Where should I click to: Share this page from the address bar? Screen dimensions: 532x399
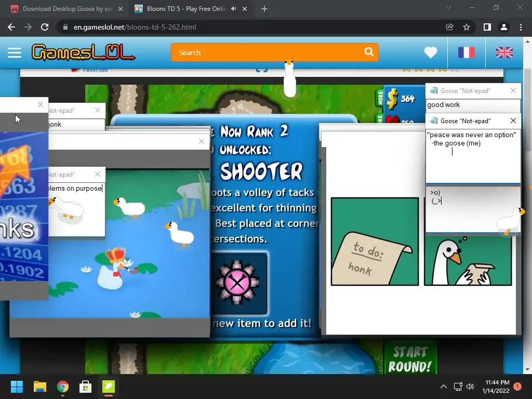449,27
